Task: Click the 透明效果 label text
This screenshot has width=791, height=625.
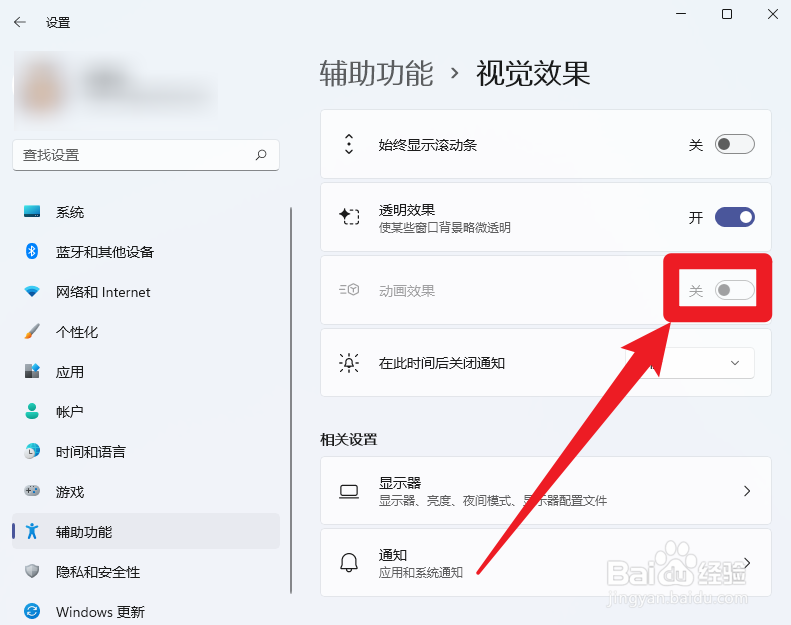Action: [x=407, y=210]
